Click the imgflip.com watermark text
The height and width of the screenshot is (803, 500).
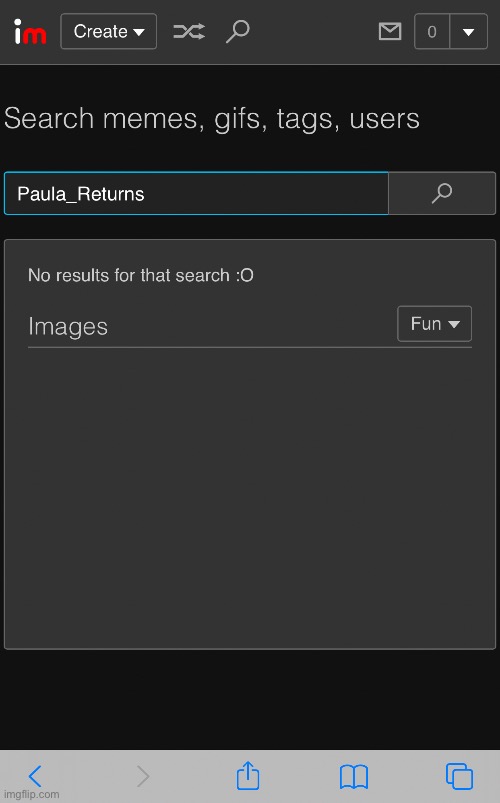(32, 794)
